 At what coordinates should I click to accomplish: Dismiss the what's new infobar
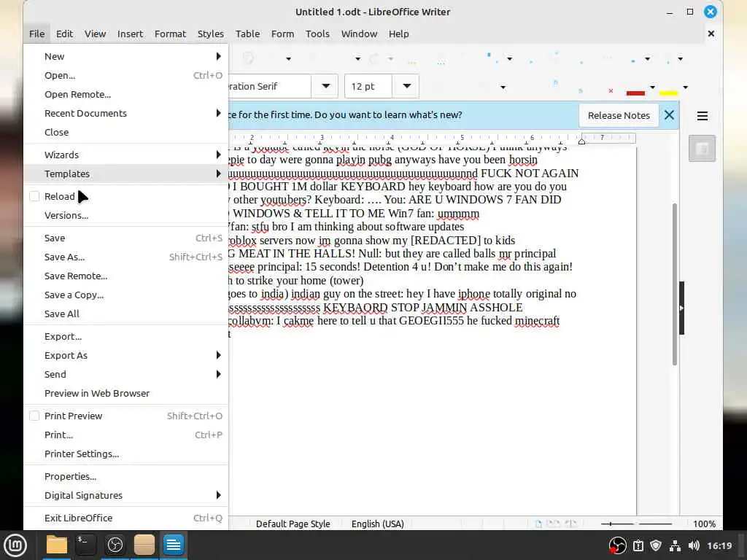coord(669,114)
